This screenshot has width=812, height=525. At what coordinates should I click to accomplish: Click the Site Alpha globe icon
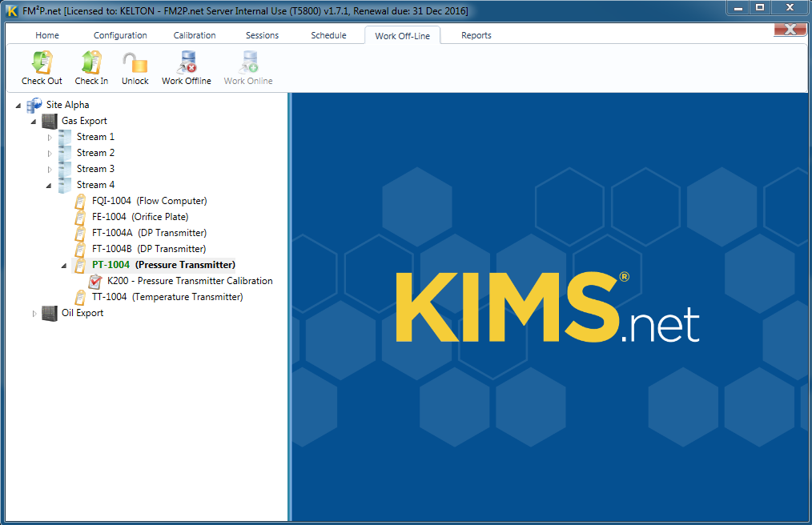click(34, 105)
